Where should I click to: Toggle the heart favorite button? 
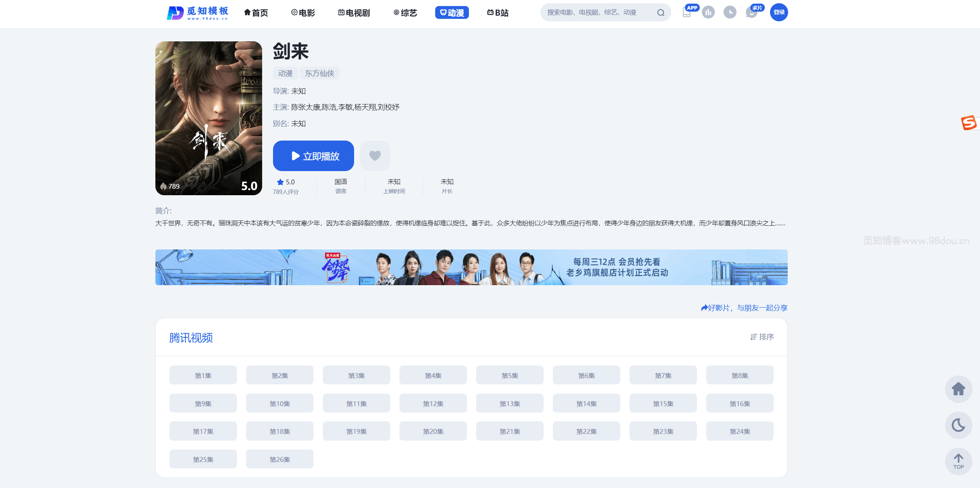(375, 156)
